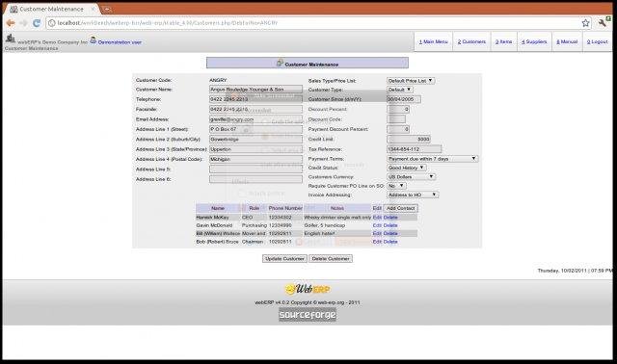Edit the Hamish McKay contact
This screenshot has width=617, height=364.
click(x=377, y=218)
